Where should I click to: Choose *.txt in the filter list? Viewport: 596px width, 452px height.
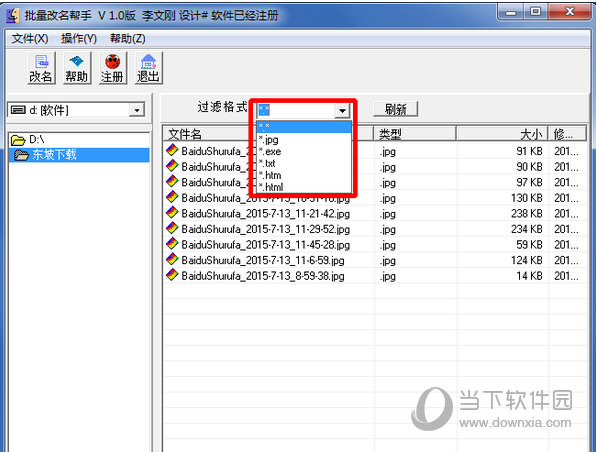pyautogui.click(x=304, y=163)
